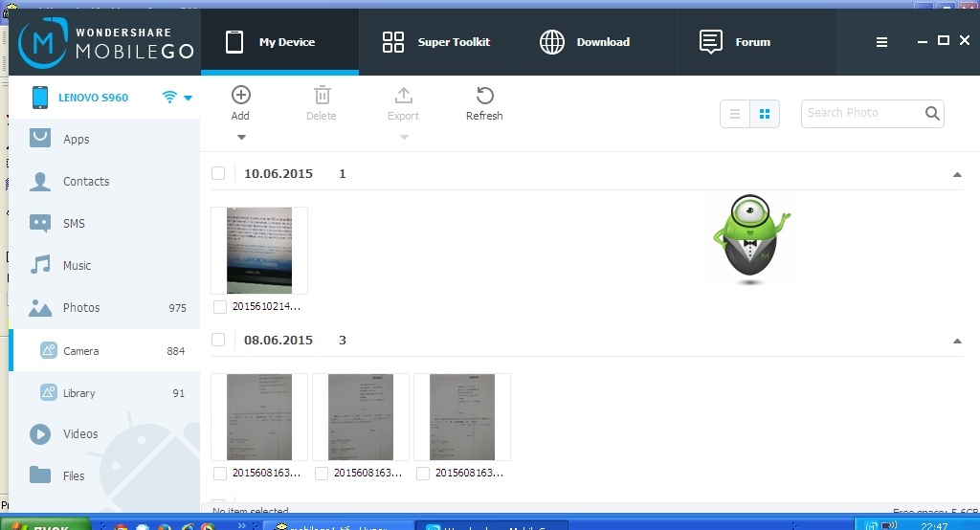Click the Camera count 884
Screen dimensions: 980x530
(x=176, y=351)
